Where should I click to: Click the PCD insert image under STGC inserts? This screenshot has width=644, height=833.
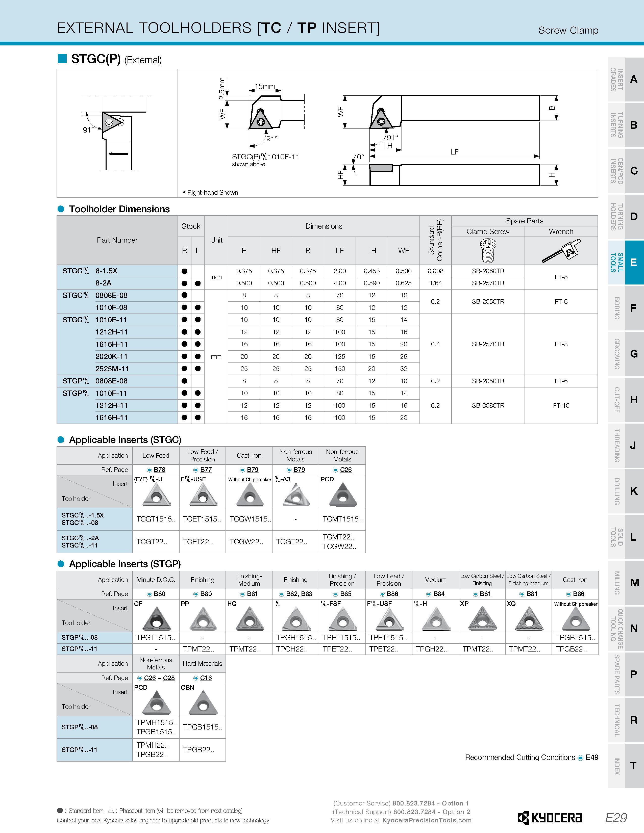[343, 495]
